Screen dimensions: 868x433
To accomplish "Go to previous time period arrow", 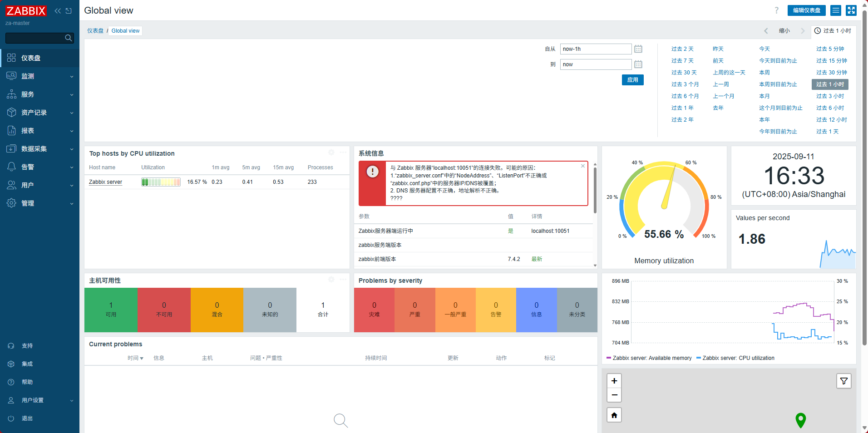I will [x=766, y=31].
